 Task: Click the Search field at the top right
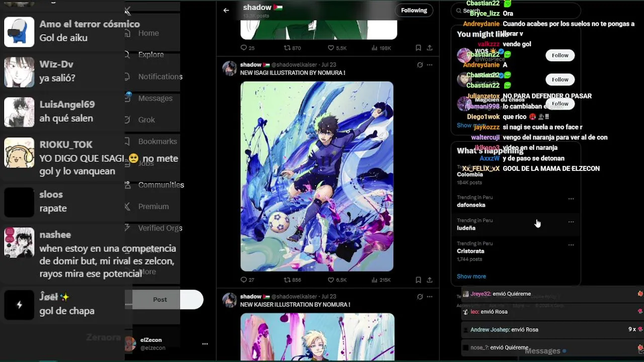(516, 11)
